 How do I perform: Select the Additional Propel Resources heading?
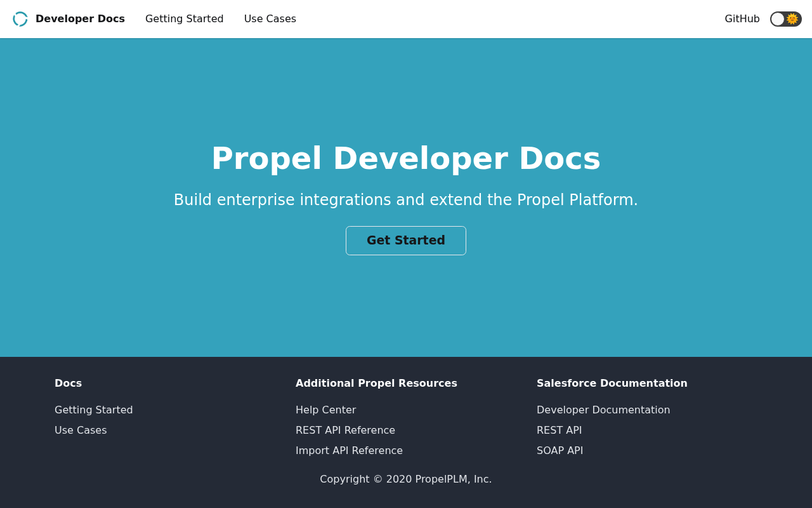[x=376, y=384]
